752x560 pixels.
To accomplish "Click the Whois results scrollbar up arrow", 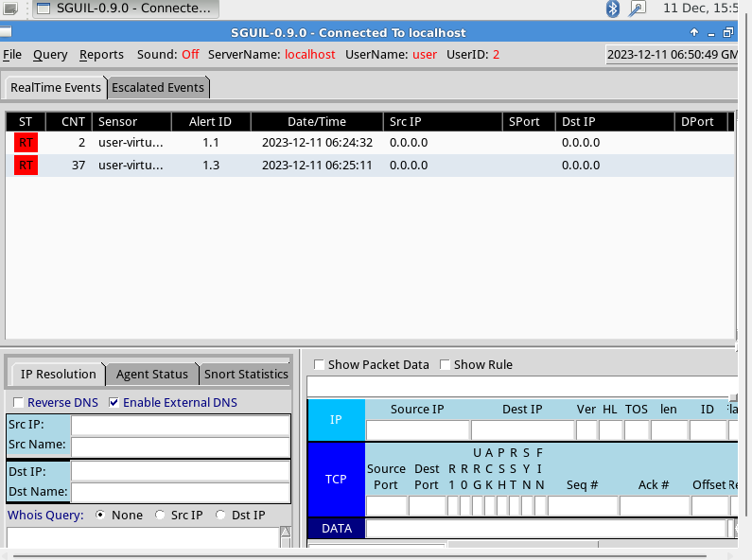I will pyautogui.click(x=286, y=532).
